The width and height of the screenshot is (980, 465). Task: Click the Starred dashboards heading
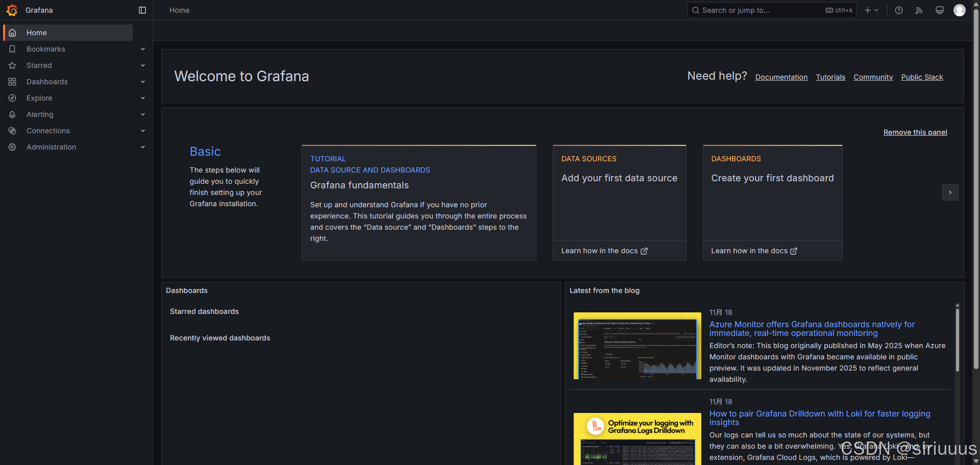coord(204,311)
